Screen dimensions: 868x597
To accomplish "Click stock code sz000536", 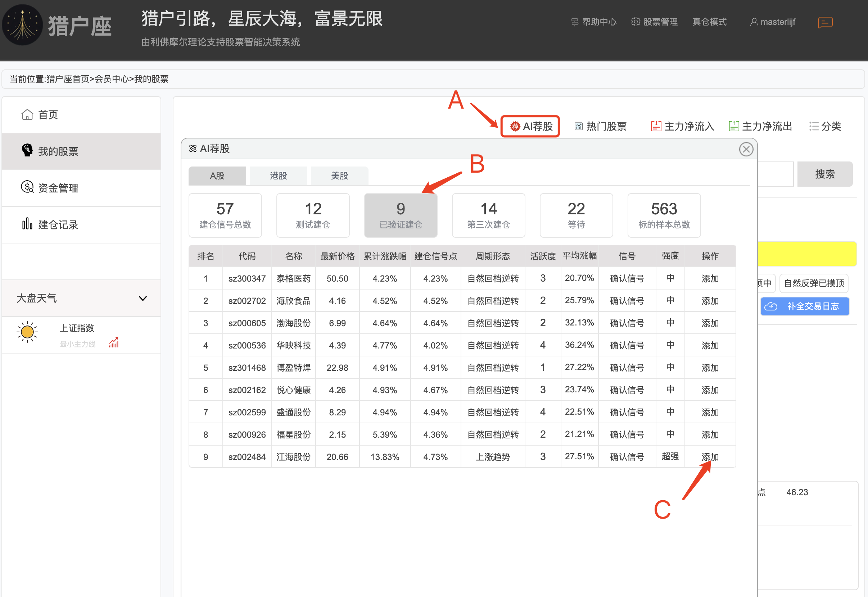I will [x=247, y=345].
